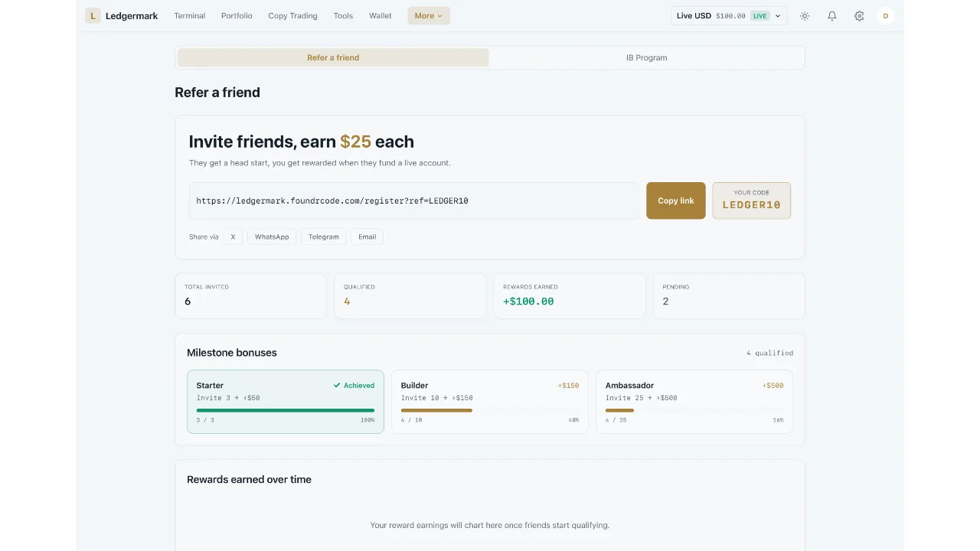
Task: Select the Refer a friend tab
Action: (333, 57)
